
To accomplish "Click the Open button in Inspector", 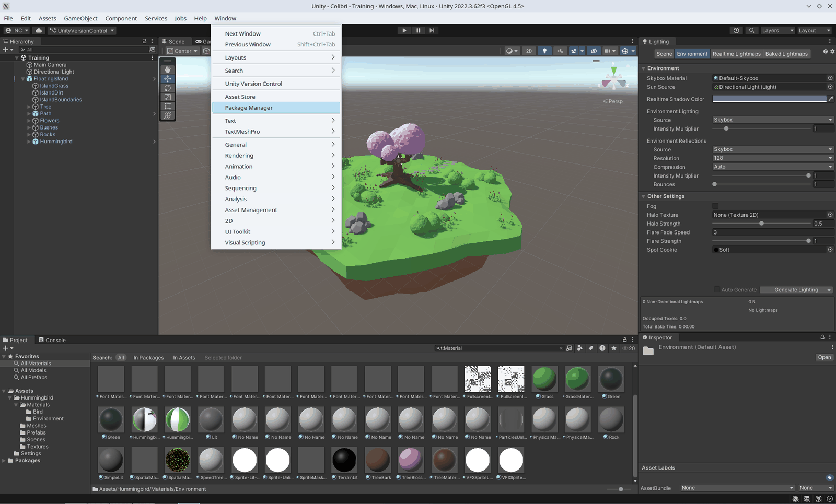I will 825,357.
